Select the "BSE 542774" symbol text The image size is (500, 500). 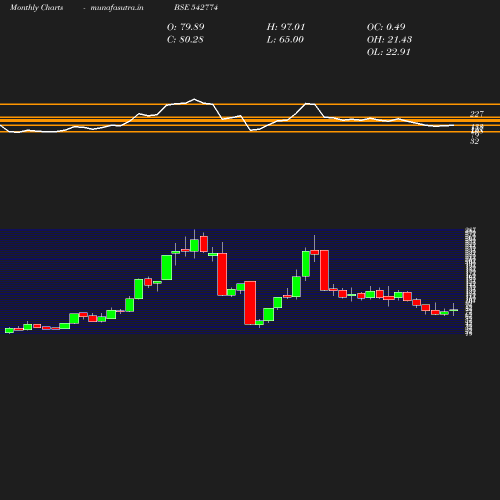pos(196,8)
